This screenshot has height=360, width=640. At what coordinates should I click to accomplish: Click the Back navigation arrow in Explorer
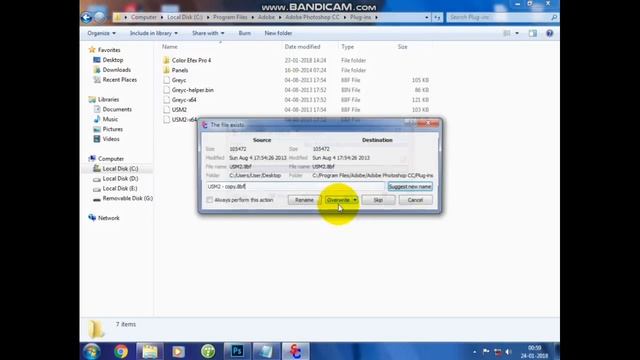(x=86, y=18)
